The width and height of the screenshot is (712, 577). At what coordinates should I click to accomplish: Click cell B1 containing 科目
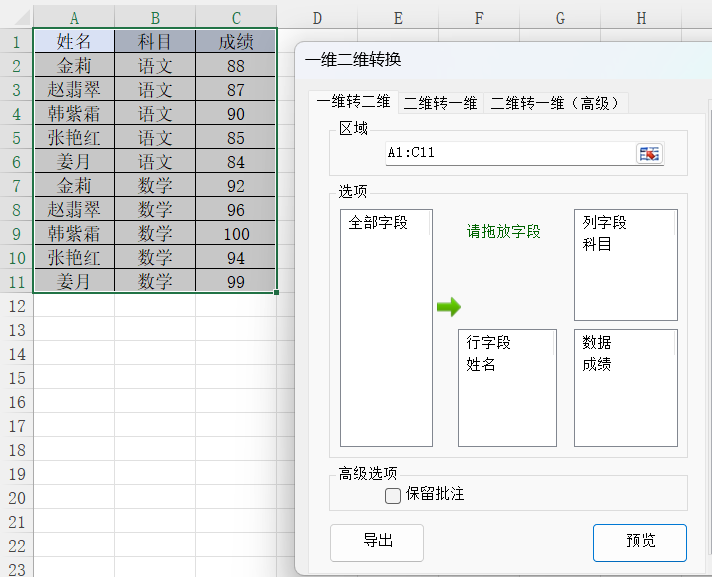pos(155,41)
